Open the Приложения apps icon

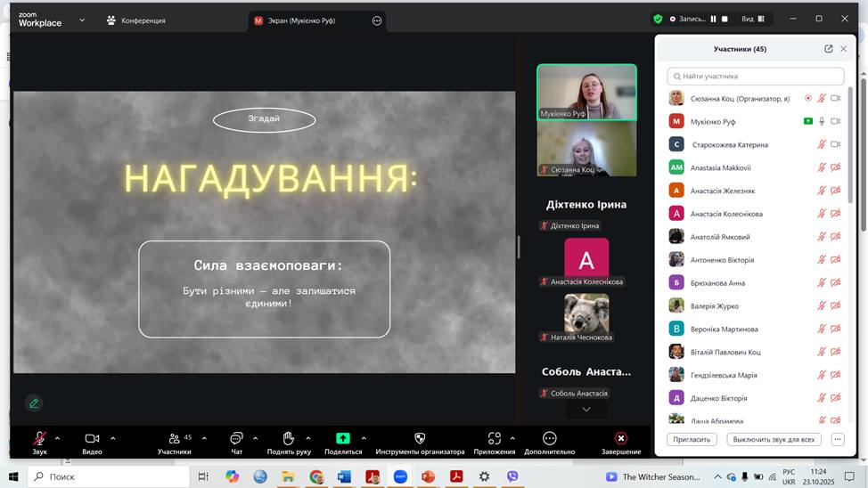494,438
